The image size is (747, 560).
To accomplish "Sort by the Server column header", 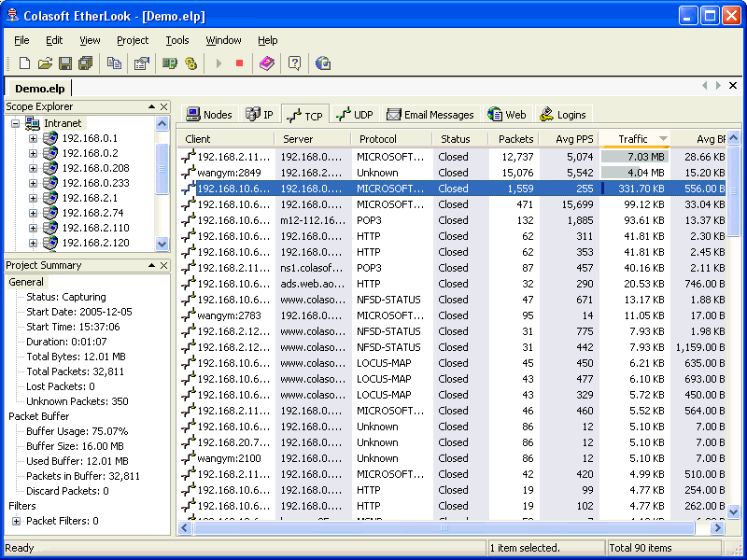I will point(313,139).
